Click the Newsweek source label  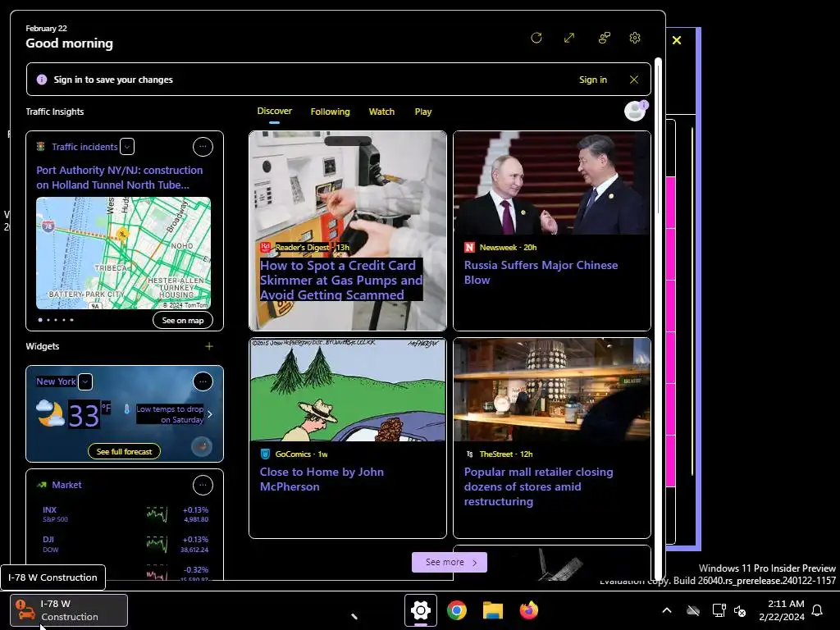[x=498, y=247]
